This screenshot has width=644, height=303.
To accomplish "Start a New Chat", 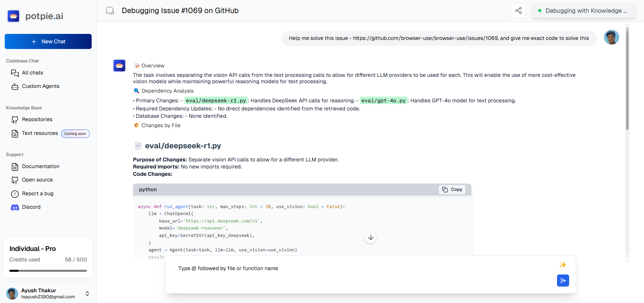I will tap(48, 41).
